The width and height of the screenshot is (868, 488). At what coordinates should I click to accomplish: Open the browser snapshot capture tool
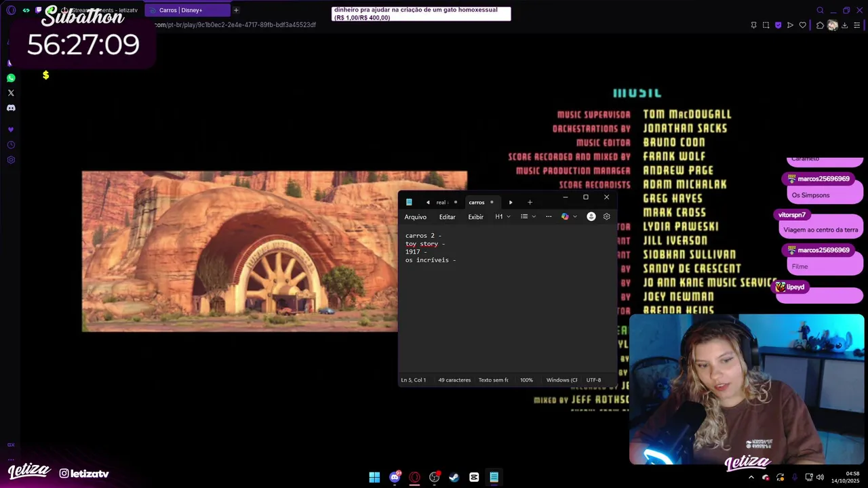(x=766, y=25)
